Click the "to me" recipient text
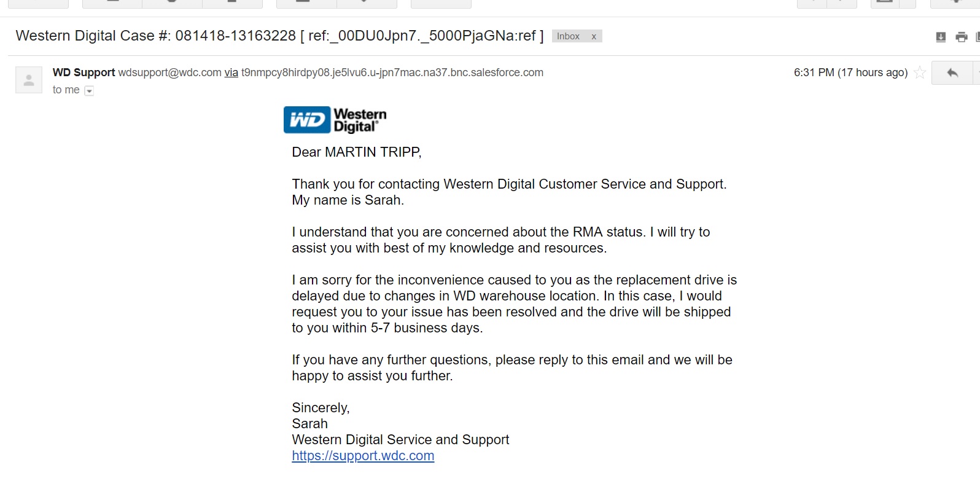The width and height of the screenshot is (980, 478). tap(66, 90)
